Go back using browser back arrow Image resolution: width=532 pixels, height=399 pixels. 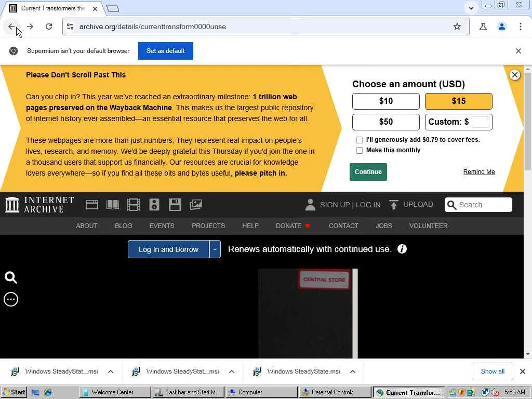(11, 26)
